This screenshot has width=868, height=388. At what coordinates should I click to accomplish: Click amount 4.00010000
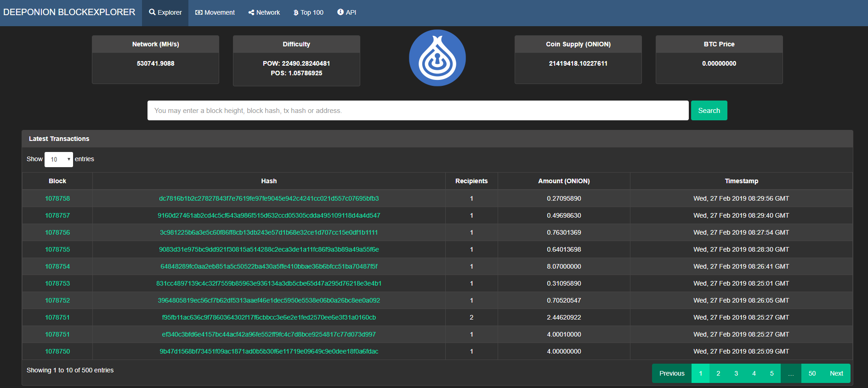(x=564, y=334)
